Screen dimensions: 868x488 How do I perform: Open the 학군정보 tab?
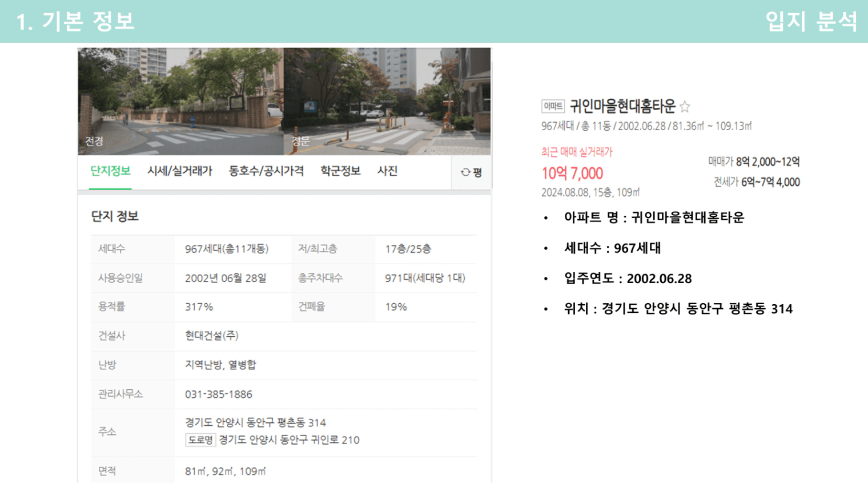coord(340,171)
